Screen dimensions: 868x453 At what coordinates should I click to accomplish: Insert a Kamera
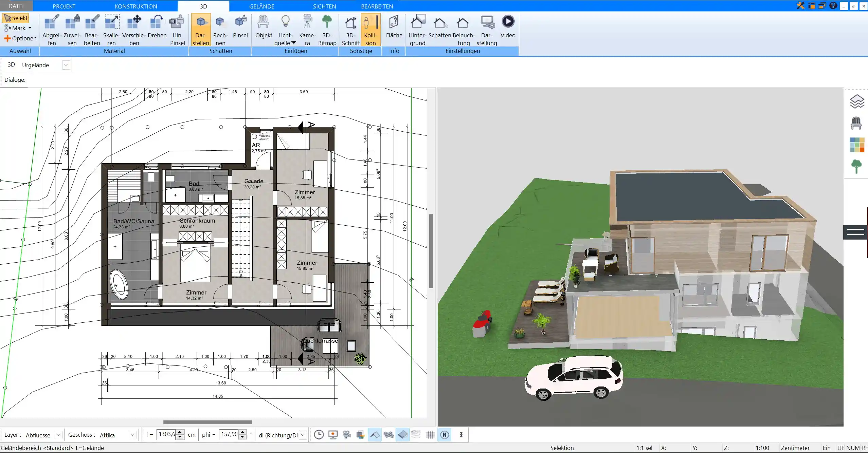307,30
